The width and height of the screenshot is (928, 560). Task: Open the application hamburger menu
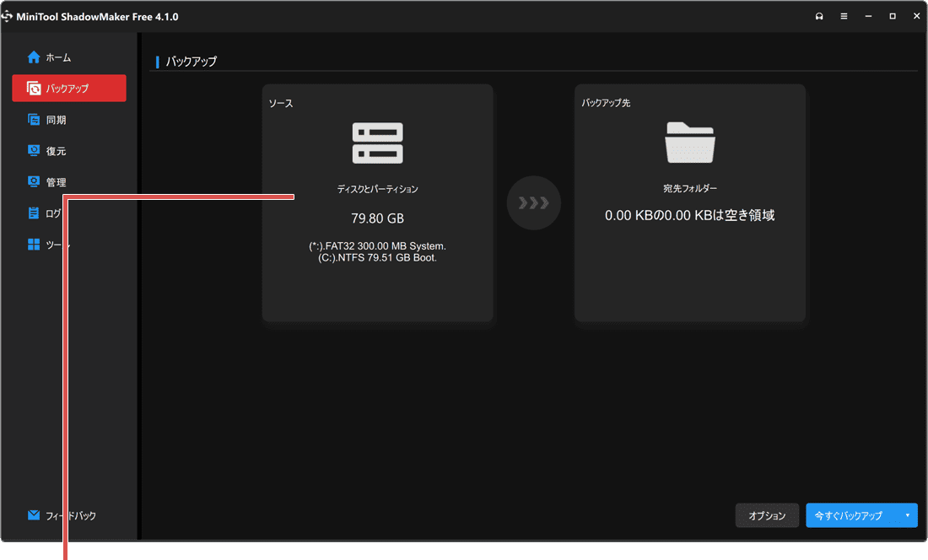(844, 16)
